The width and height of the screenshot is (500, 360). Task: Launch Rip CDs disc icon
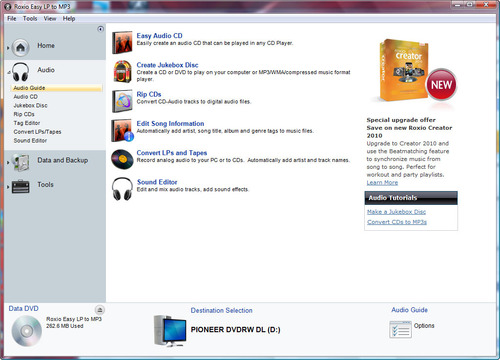tap(122, 101)
